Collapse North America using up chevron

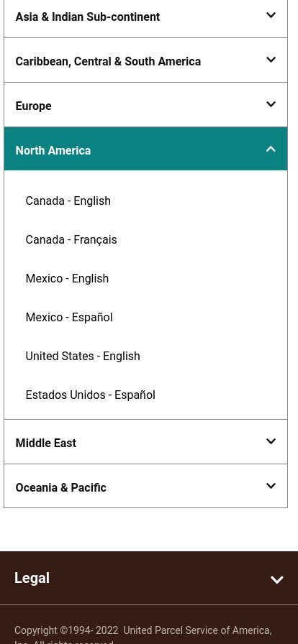pyautogui.click(x=271, y=149)
